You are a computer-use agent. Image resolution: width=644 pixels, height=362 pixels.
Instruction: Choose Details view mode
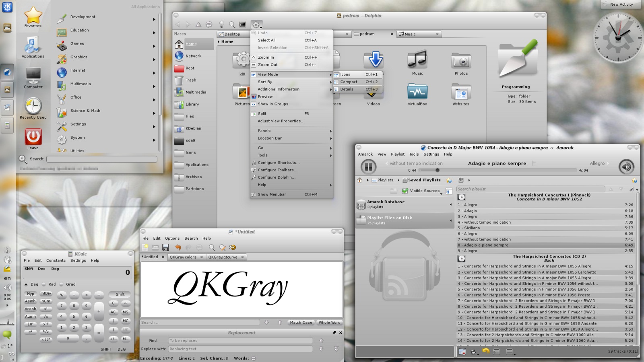[x=357, y=89]
